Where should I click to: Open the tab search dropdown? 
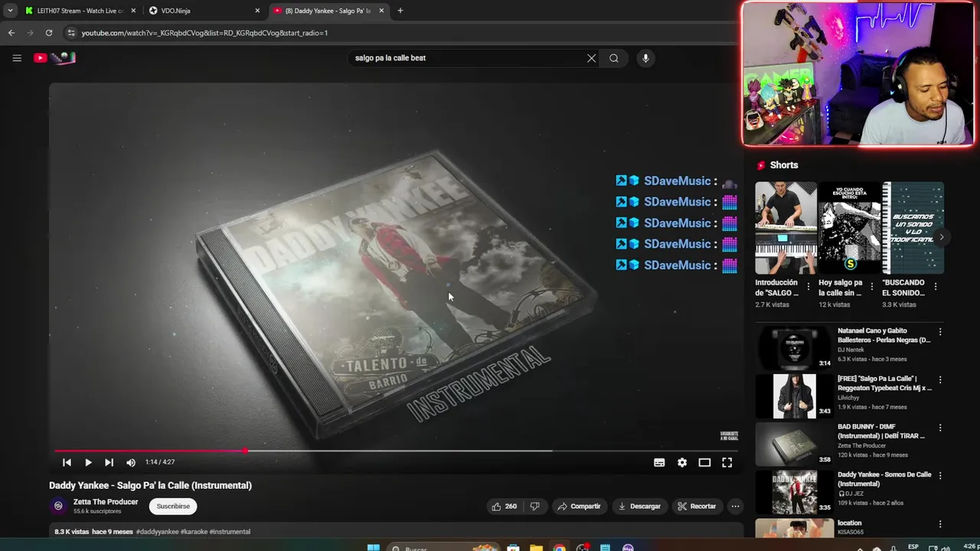tap(10, 11)
